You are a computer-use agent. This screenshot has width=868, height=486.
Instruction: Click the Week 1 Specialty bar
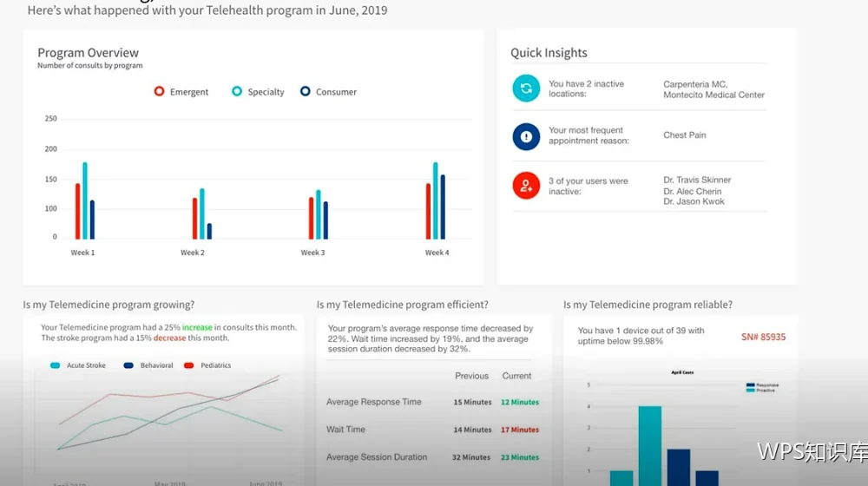pos(85,201)
